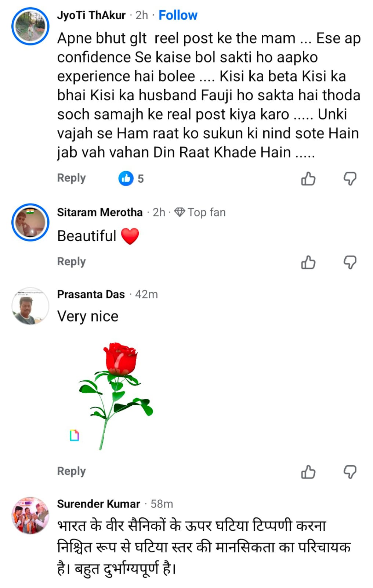373x588 pixels.
Task: Dislike JyoTi ThAkur's comment
Action: pyautogui.click(x=350, y=179)
